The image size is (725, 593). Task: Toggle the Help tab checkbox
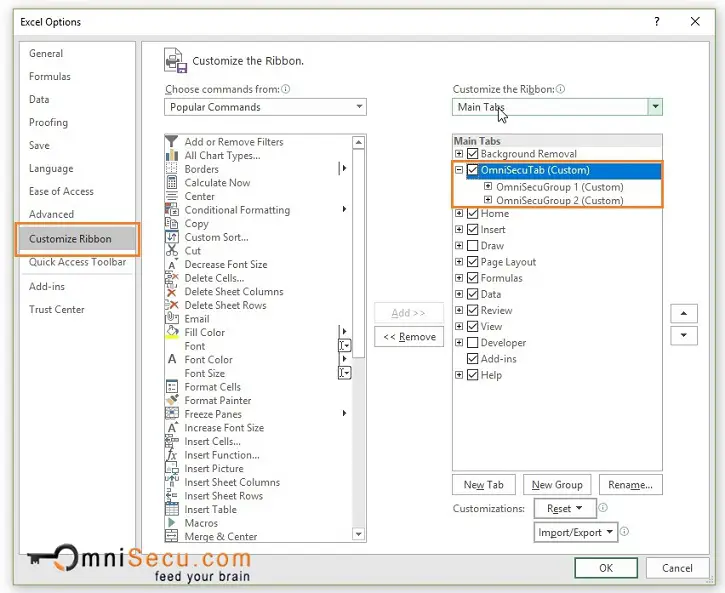473,375
